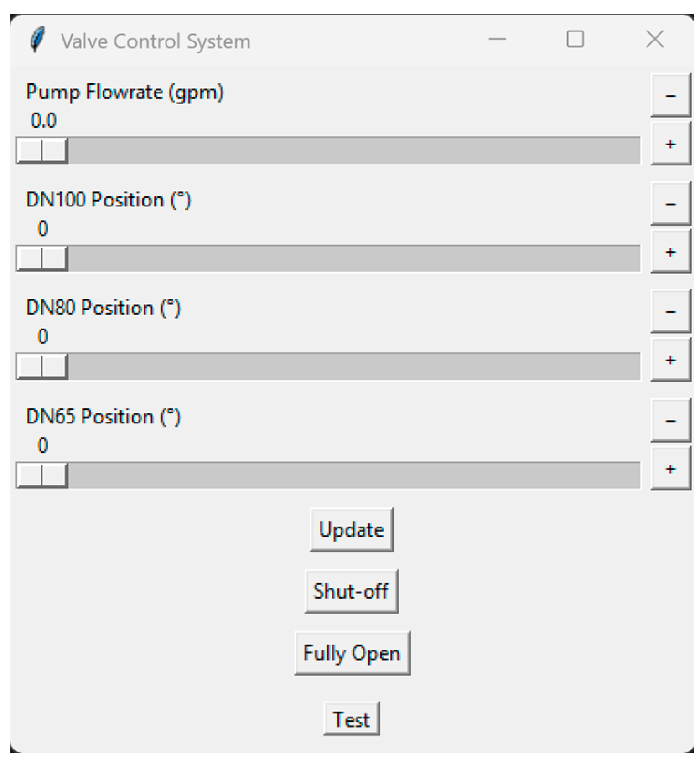Image resolution: width=700 pixels, height=764 pixels.
Task: Click the DN100 Position slider handle
Action: coord(42,258)
